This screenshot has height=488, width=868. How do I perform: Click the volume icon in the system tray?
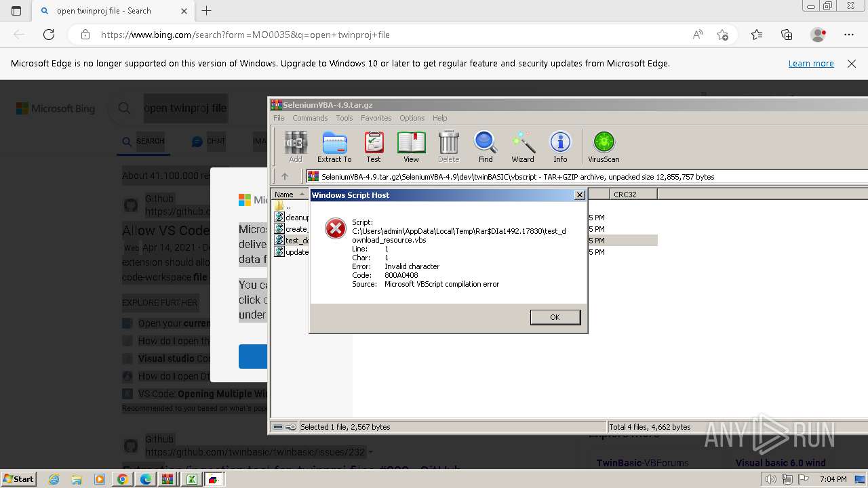tap(771, 479)
